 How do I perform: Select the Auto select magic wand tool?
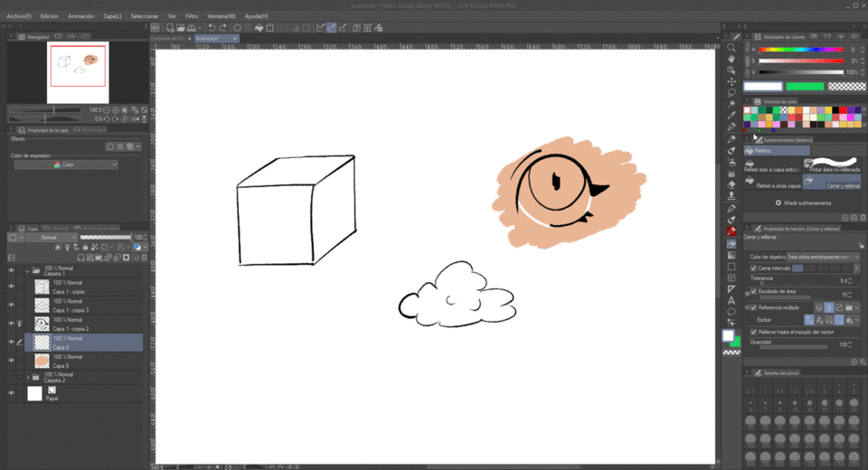tap(731, 104)
